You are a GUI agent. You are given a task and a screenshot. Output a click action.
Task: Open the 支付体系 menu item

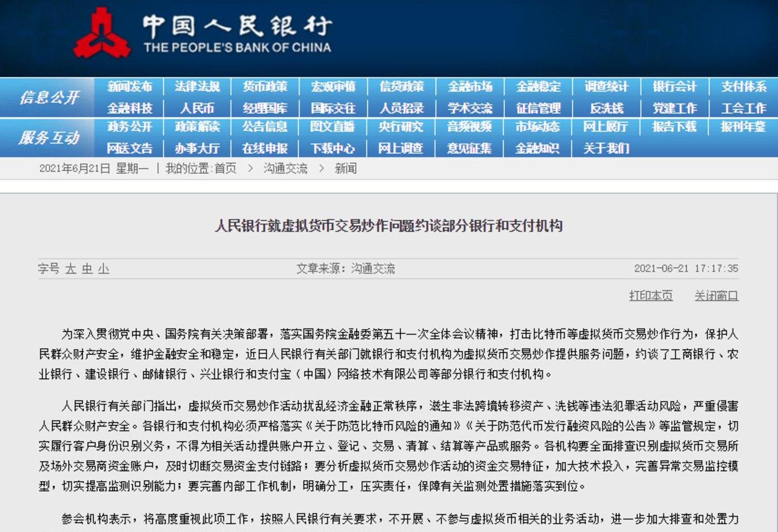point(743,87)
